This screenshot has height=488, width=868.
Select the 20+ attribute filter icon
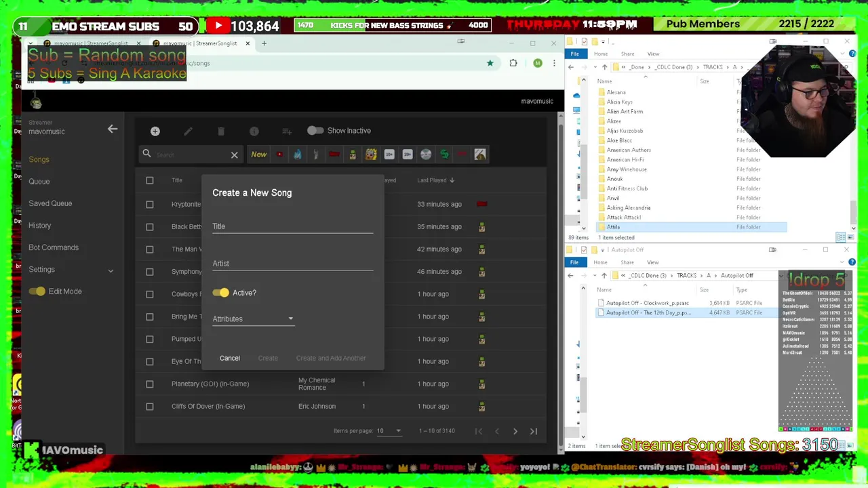click(x=408, y=155)
